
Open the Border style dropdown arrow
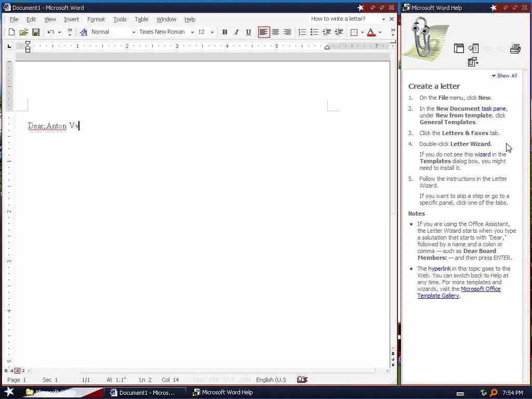point(362,32)
